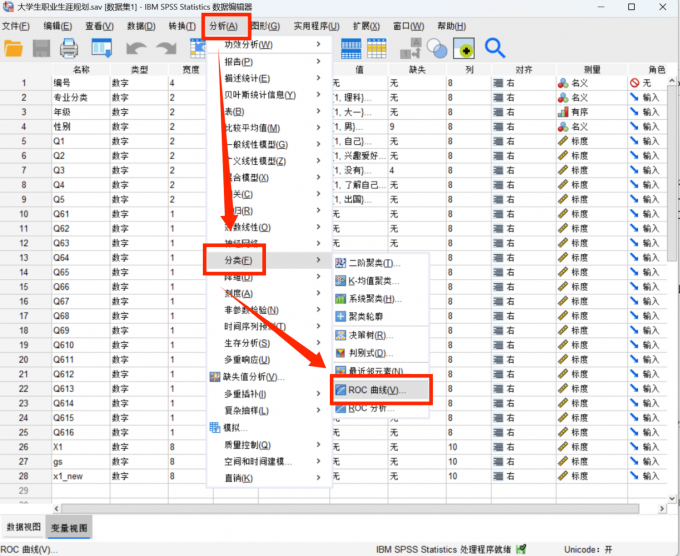Open data file folder icon
Viewport: 680px width, 556px height.
(13, 48)
